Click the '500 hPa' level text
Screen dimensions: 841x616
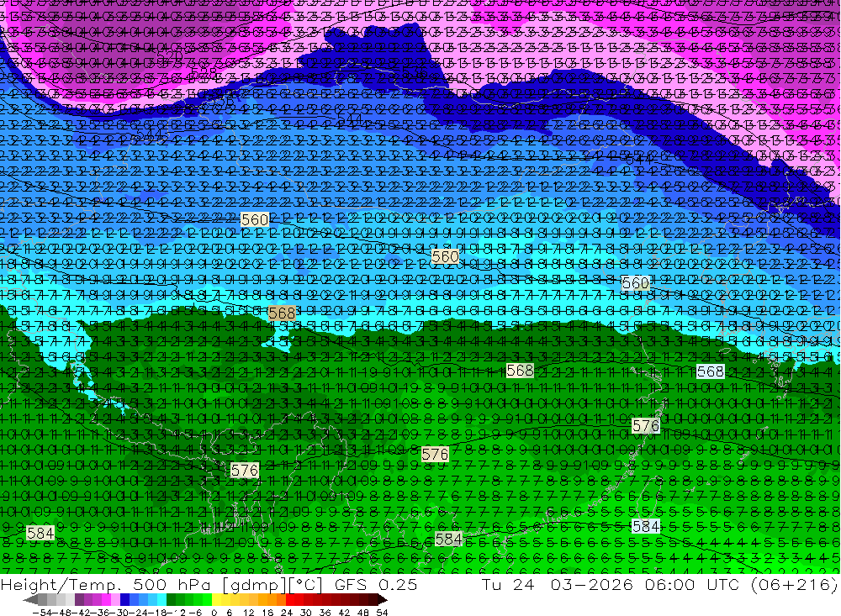172,586
